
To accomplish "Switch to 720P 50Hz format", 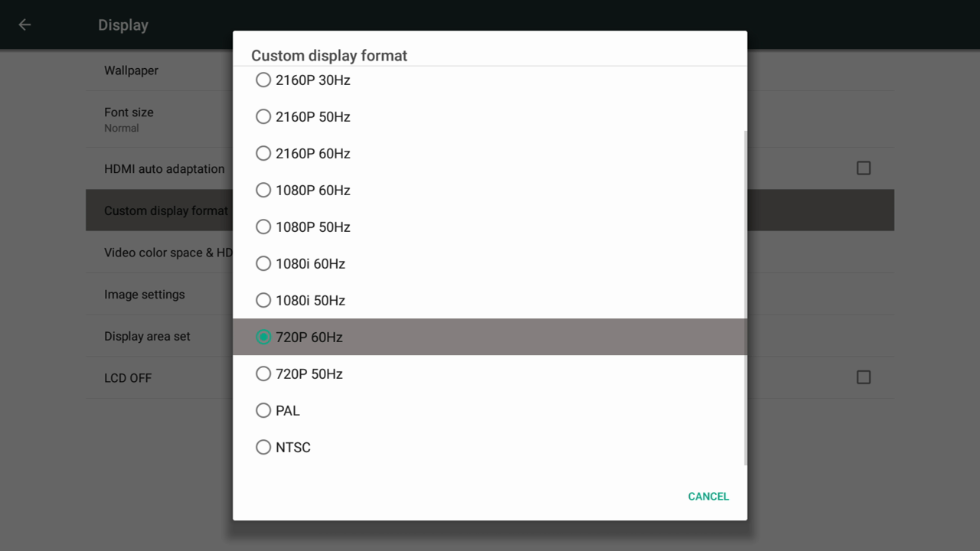I will click(263, 373).
